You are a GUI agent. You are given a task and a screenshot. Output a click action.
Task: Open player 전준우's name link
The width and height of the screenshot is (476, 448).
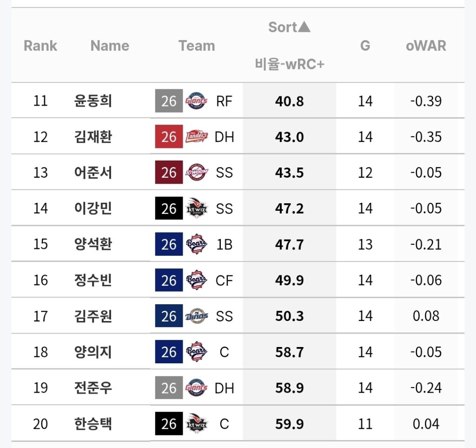click(x=93, y=388)
